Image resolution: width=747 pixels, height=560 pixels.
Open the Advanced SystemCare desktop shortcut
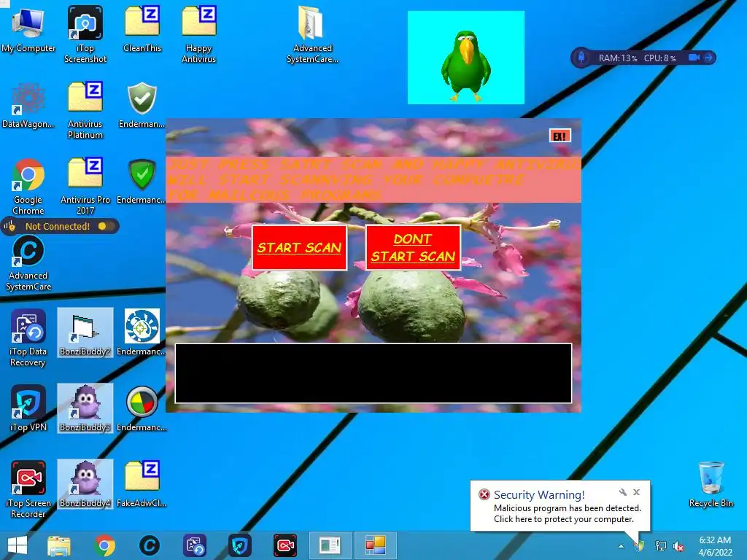coord(28,262)
